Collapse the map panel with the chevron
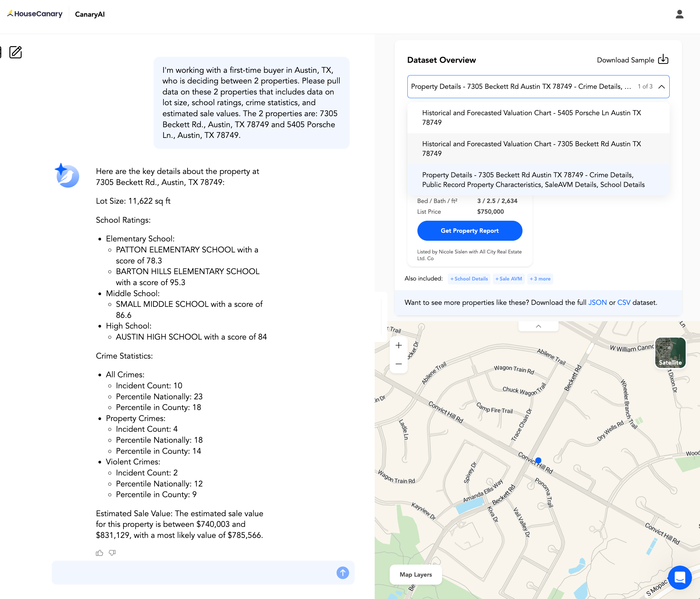The image size is (700, 599). coord(538,326)
